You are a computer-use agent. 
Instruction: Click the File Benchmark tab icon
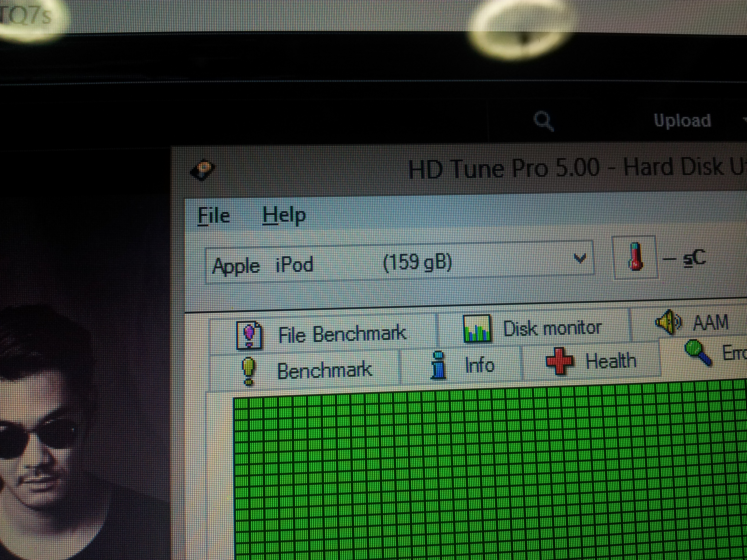pos(249,335)
